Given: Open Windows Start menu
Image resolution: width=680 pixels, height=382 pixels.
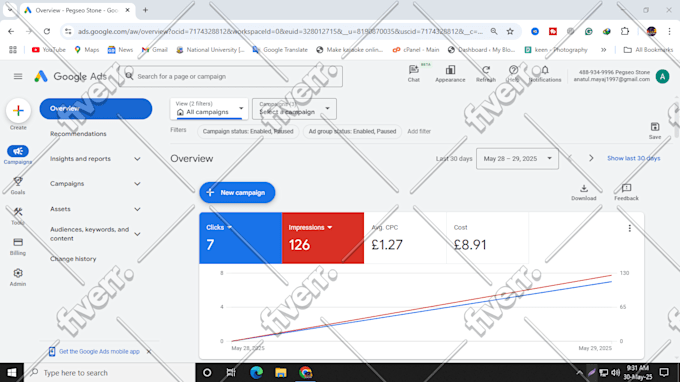Looking at the screenshot, I should coord(12,372).
